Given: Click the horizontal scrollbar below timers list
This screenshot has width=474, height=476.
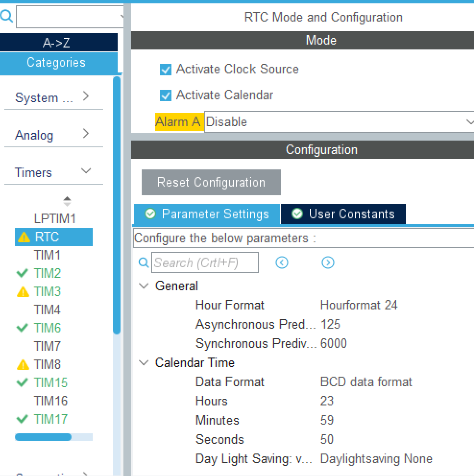Looking at the screenshot, I should pos(43,437).
